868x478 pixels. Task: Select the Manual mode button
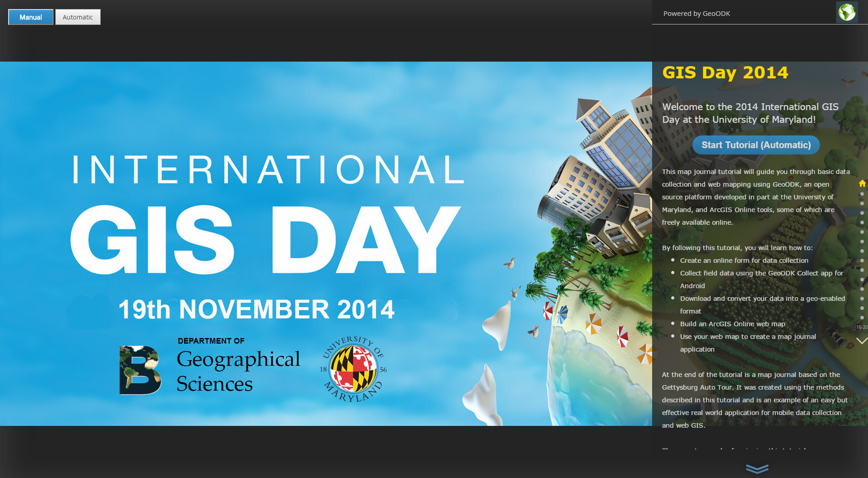click(x=31, y=17)
